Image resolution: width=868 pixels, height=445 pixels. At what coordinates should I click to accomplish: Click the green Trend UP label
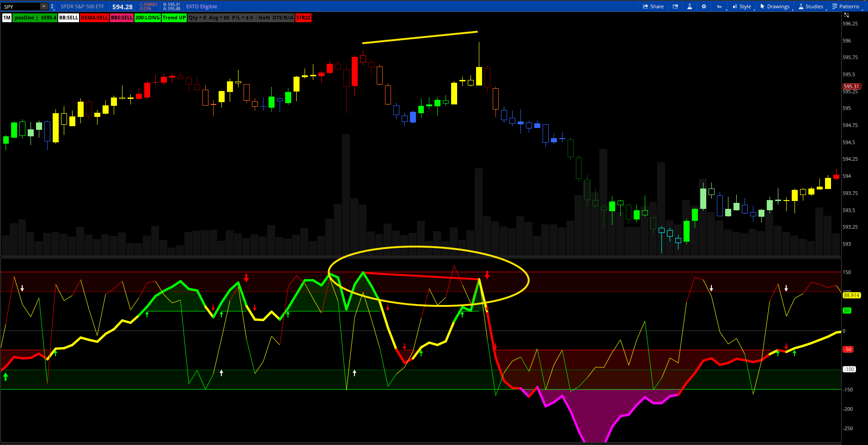174,18
